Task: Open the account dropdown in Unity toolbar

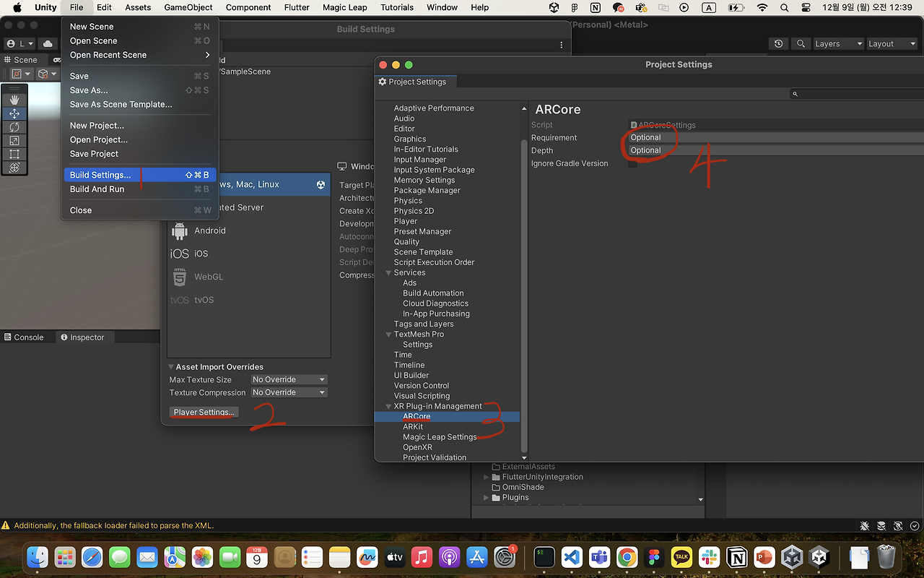Action: tap(19, 44)
